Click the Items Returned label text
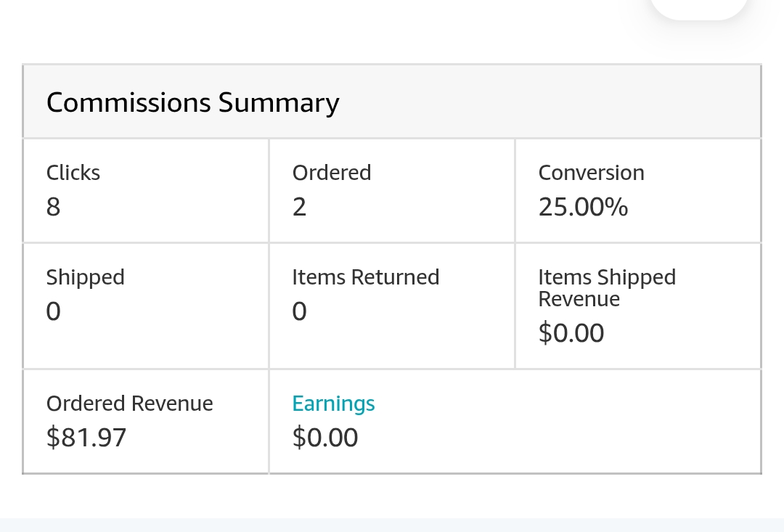The width and height of the screenshot is (784, 532). (x=365, y=277)
